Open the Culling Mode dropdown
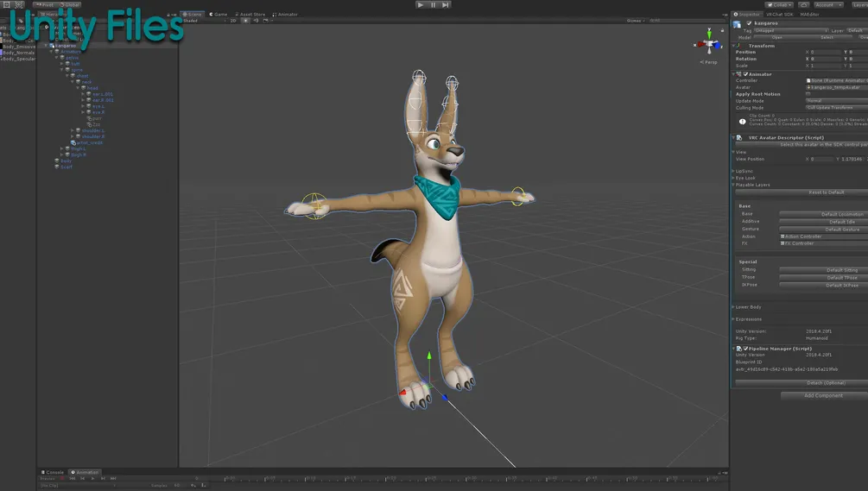This screenshot has height=491, width=868. [x=836, y=107]
